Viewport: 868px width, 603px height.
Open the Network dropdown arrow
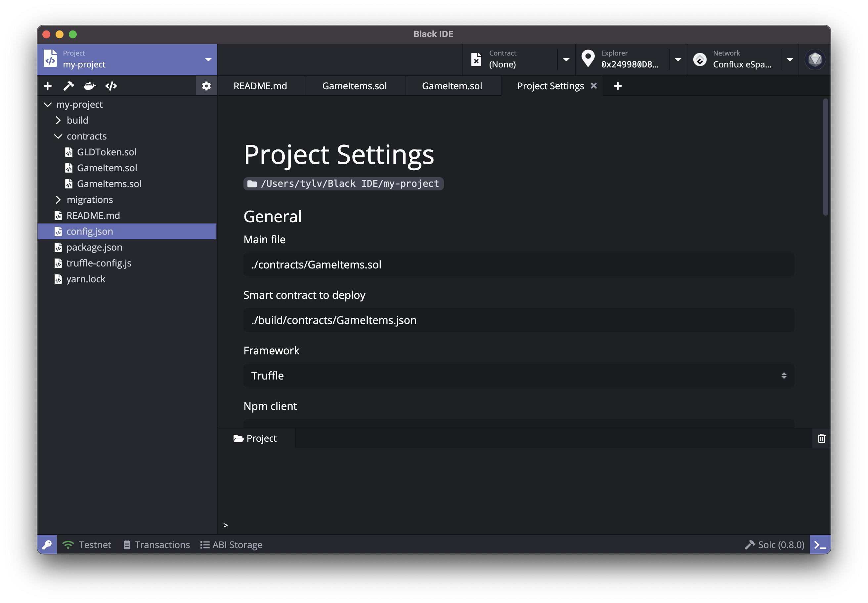(x=790, y=60)
